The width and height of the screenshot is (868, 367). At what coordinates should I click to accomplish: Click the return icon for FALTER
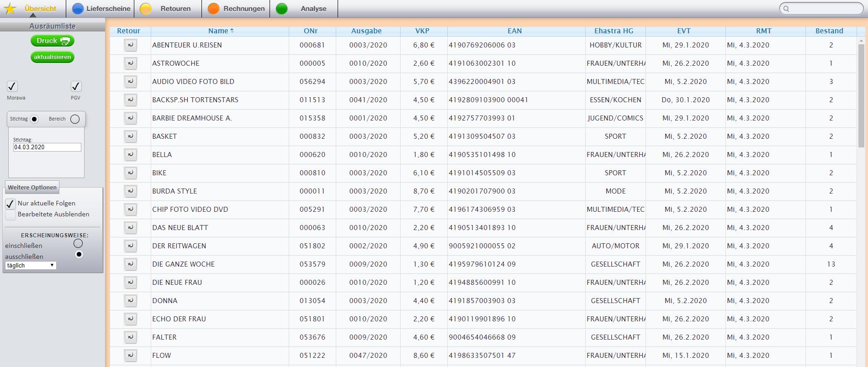(x=131, y=337)
